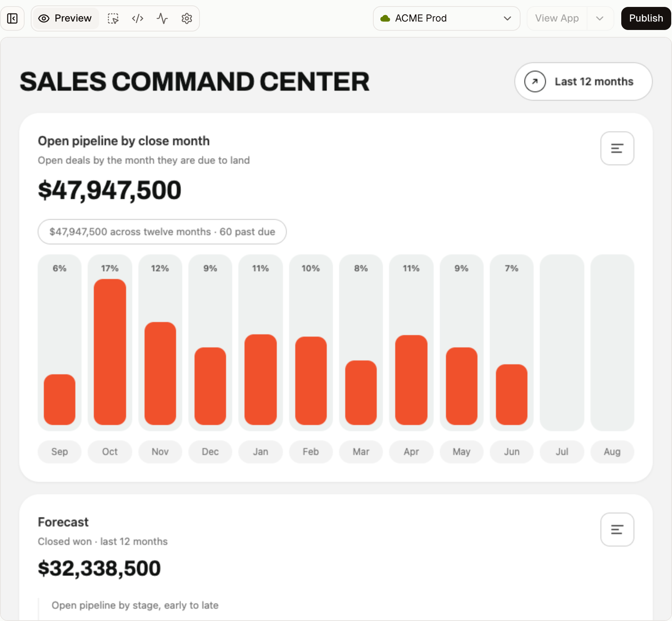Click the twelve months past due summary pill
Image resolution: width=672 pixels, height=621 pixels.
pyautogui.click(x=162, y=232)
